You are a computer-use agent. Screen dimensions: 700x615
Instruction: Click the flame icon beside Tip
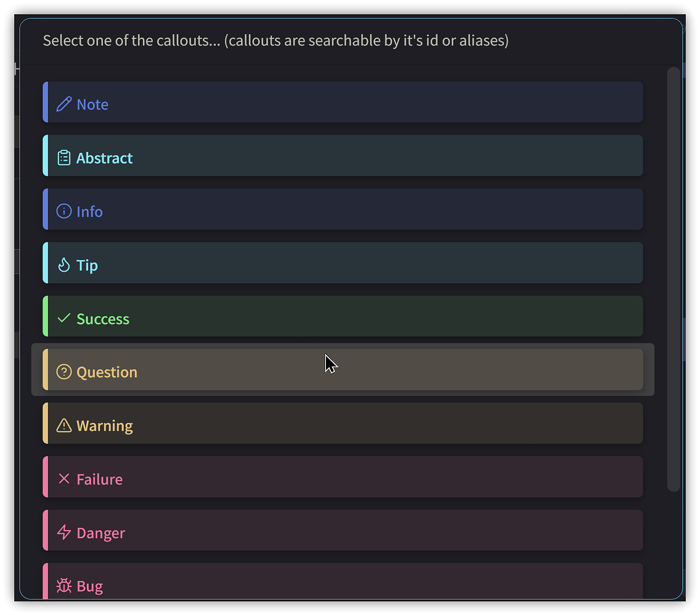(x=63, y=265)
